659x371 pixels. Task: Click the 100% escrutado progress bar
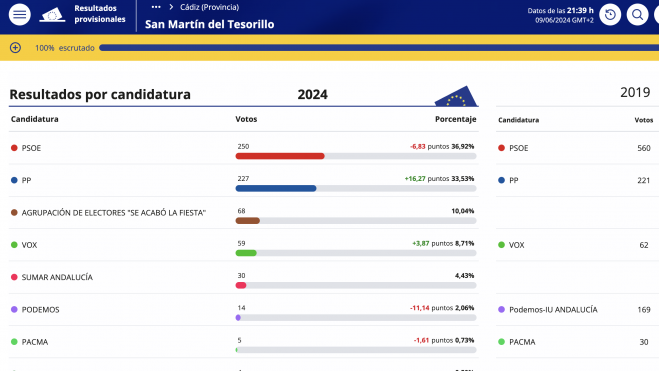(379, 48)
